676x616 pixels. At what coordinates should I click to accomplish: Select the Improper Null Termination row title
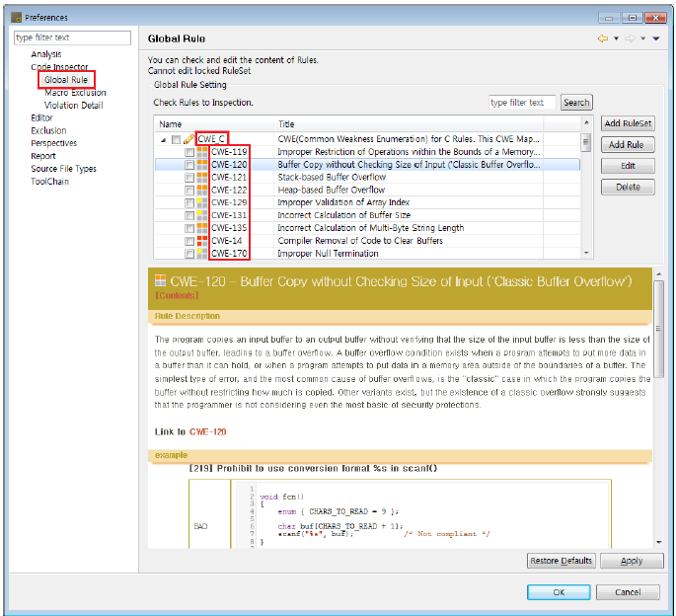(x=328, y=254)
